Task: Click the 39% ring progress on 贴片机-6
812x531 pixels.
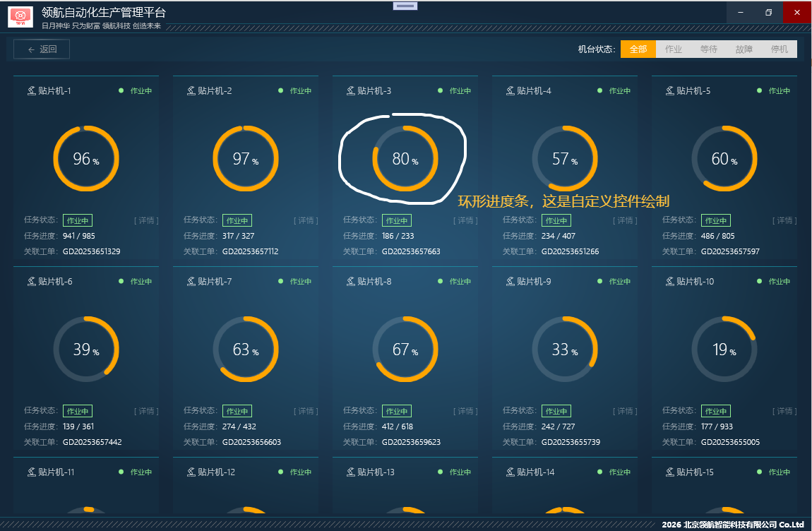Action: tap(86, 349)
